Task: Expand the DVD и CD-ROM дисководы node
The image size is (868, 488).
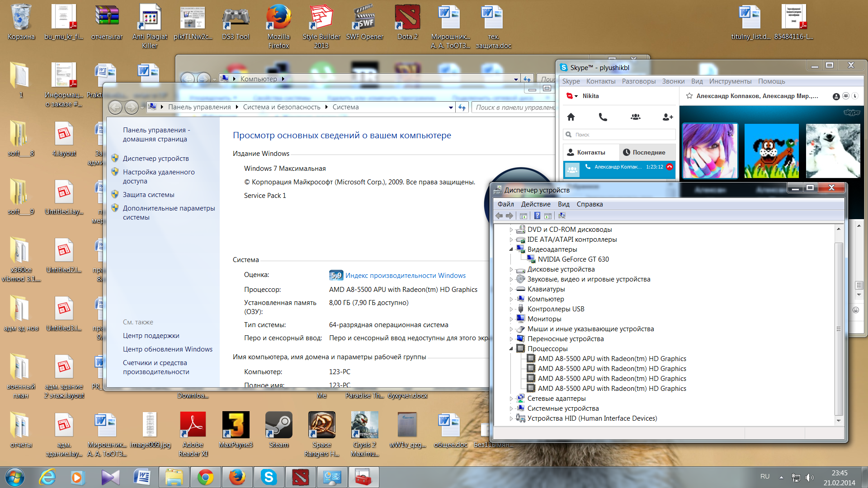Action: (x=511, y=230)
